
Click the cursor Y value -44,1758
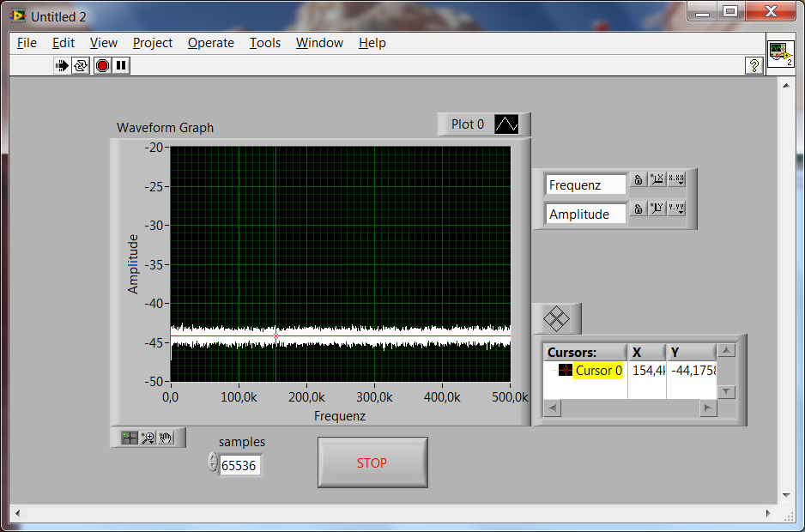coord(692,370)
